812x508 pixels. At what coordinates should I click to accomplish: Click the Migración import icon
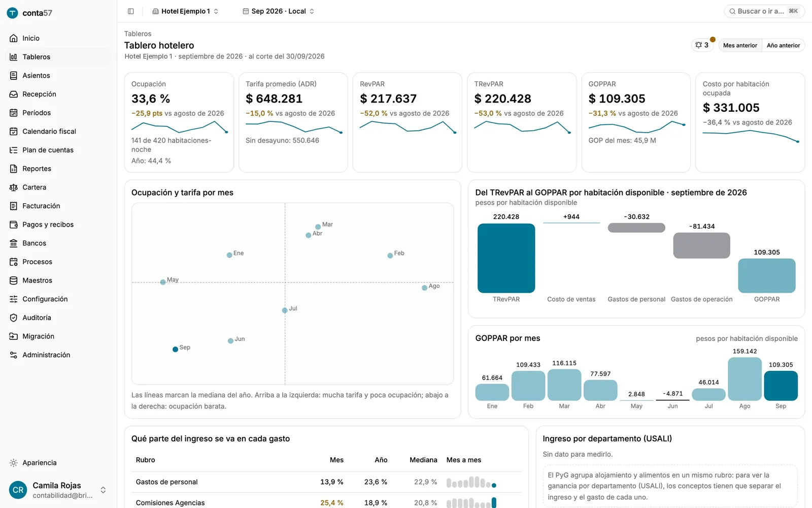(14, 336)
